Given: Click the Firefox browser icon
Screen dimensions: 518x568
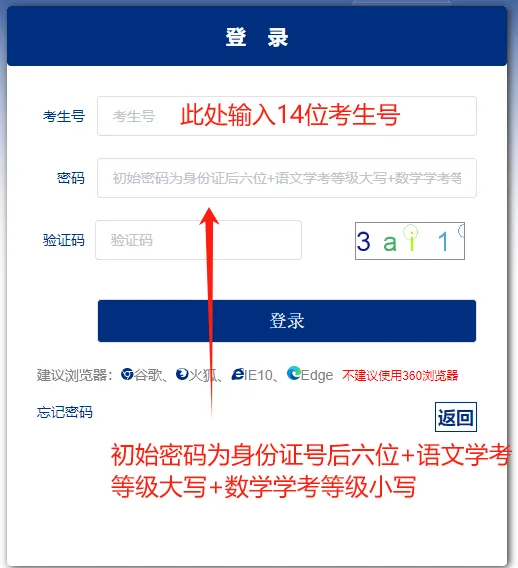Looking at the screenshot, I should pyautogui.click(x=182, y=374).
